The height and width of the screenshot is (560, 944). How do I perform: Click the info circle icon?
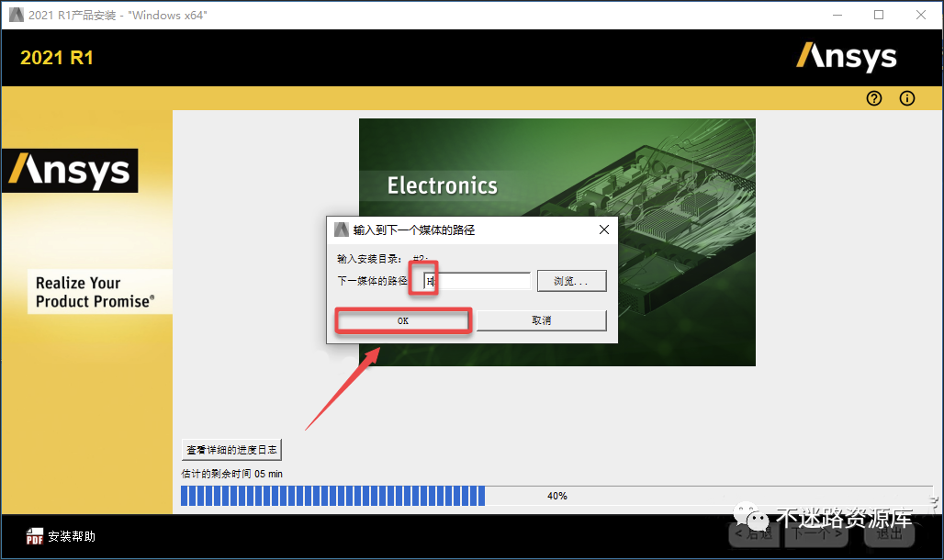point(906,98)
